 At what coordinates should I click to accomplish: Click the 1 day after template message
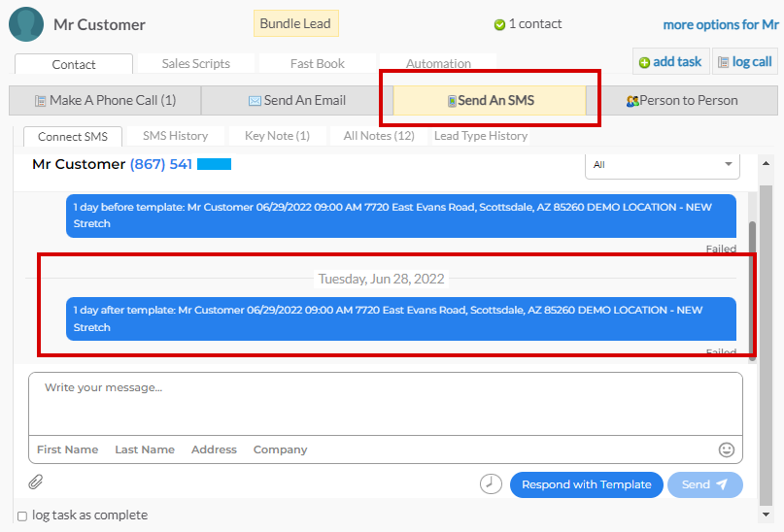point(401,318)
